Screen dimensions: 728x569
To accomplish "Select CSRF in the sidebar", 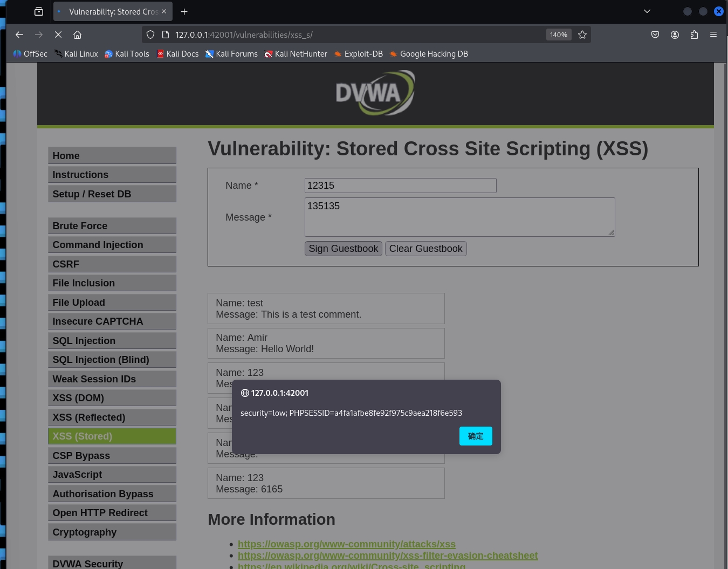I will 112,264.
